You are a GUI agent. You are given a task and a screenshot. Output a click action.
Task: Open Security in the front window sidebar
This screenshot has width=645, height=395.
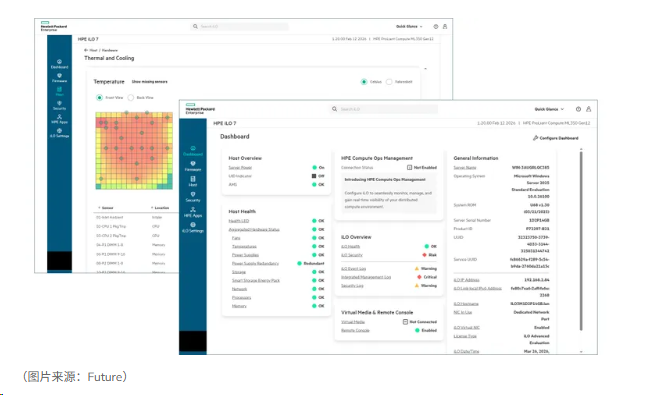pos(193,197)
